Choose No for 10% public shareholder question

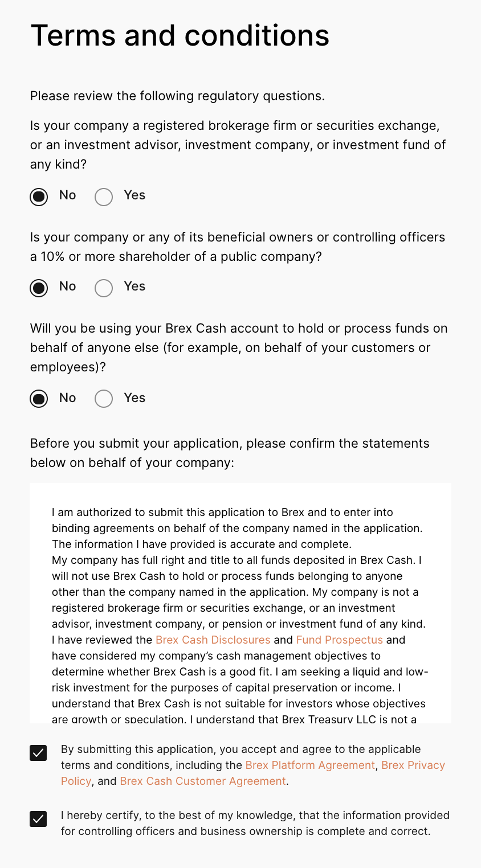pyautogui.click(x=39, y=288)
